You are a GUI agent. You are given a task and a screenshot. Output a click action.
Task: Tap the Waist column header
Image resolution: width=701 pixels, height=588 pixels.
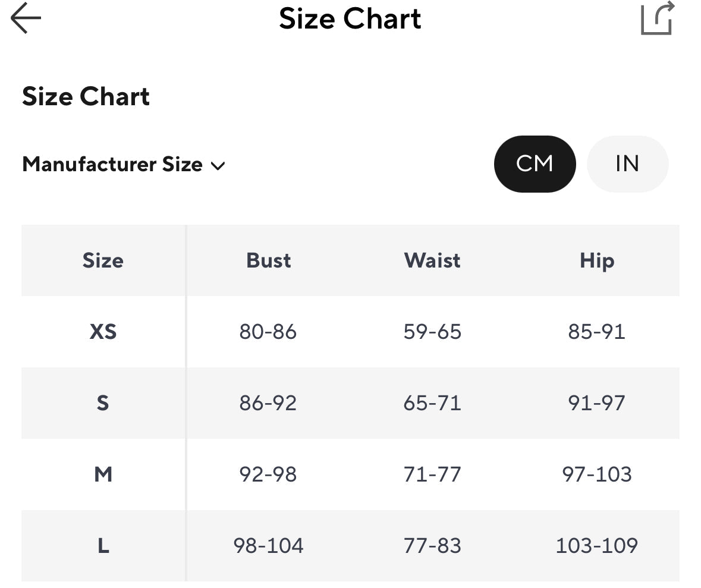coord(432,260)
